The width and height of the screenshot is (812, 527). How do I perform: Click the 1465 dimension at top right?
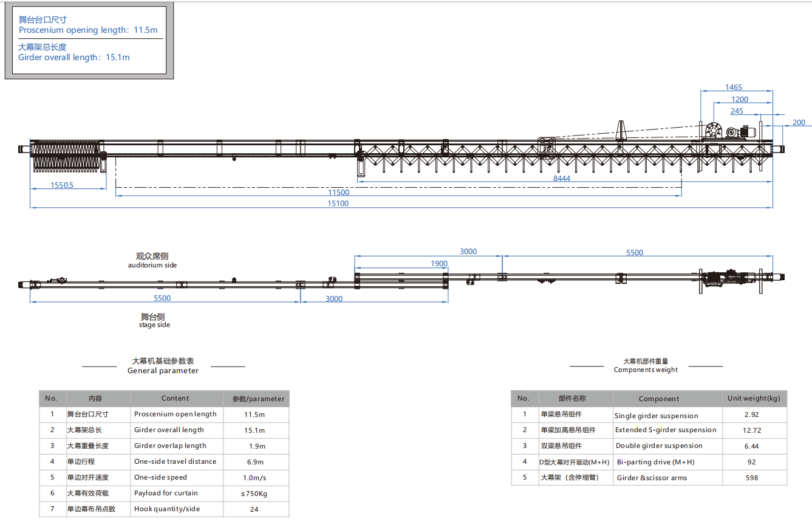tap(733, 88)
